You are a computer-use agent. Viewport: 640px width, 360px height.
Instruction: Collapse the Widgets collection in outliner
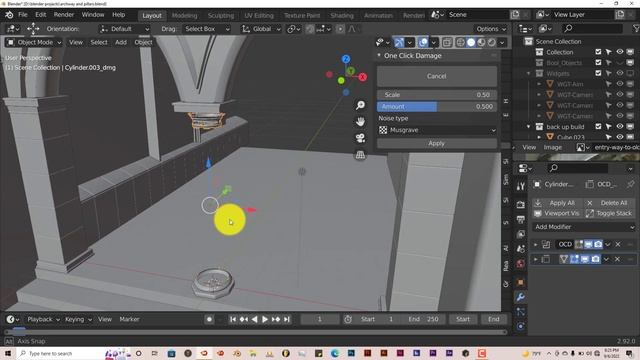coord(529,73)
